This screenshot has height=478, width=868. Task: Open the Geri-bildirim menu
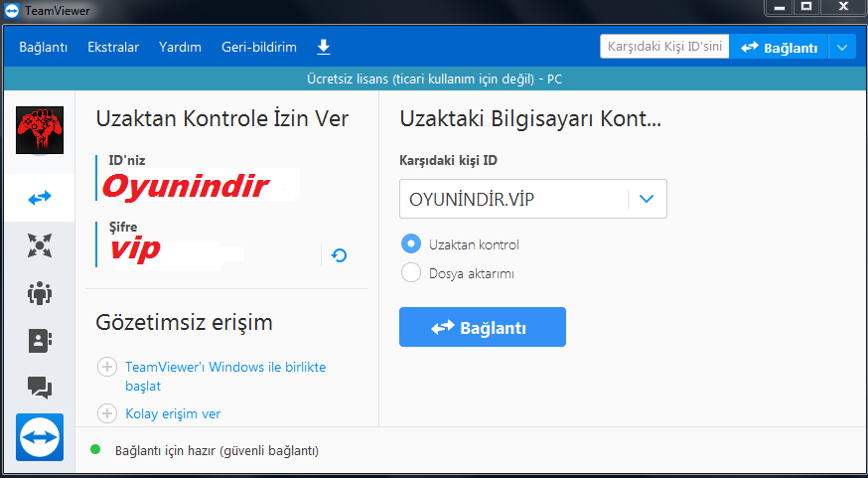[258, 47]
